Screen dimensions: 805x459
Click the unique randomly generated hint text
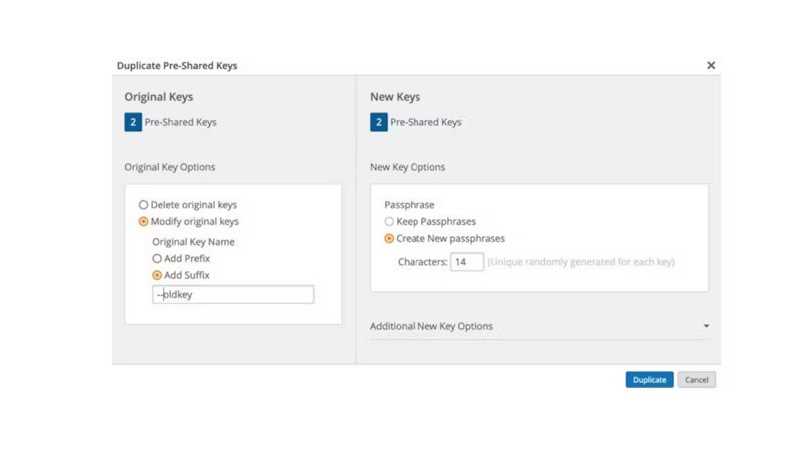pyautogui.click(x=581, y=262)
